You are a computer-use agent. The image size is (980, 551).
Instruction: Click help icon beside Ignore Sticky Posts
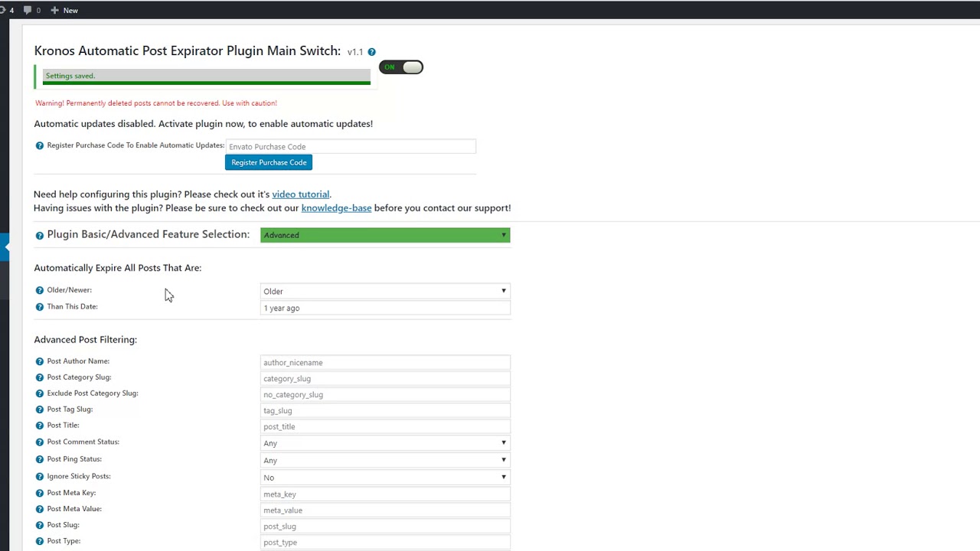coord(40,477)
